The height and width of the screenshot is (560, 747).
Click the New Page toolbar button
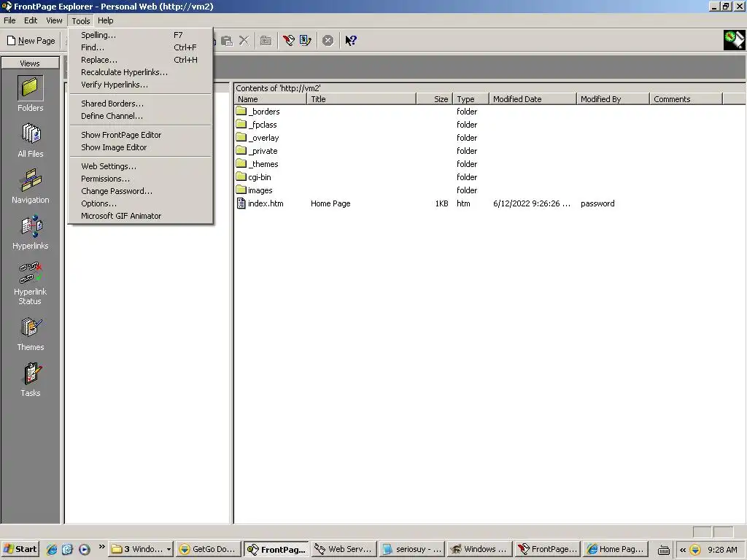click(x=31, y=41)
